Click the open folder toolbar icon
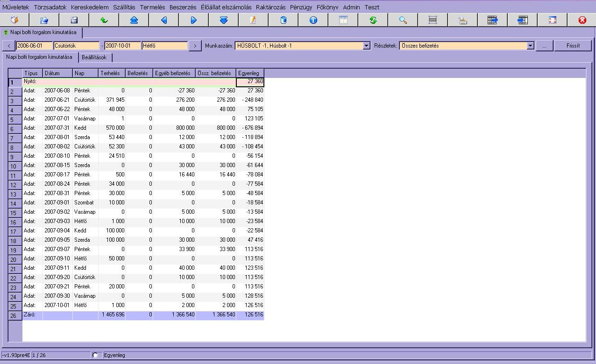The height and width of the screenshot is (364, 596). 44,20
